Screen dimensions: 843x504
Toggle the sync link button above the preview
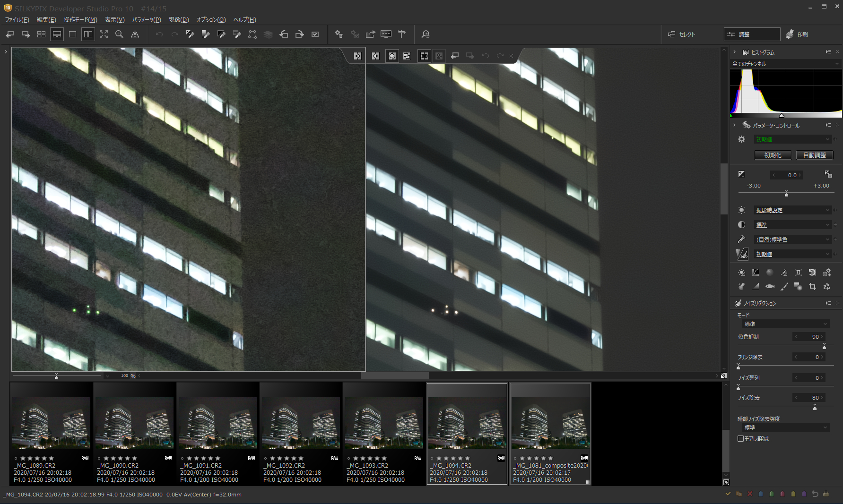click(x=424, y=56)
